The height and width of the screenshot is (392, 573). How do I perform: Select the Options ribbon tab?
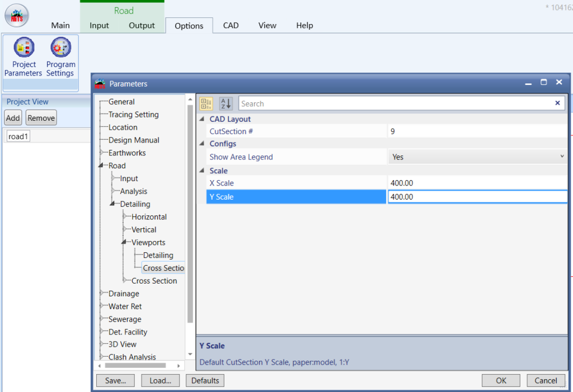189,26
